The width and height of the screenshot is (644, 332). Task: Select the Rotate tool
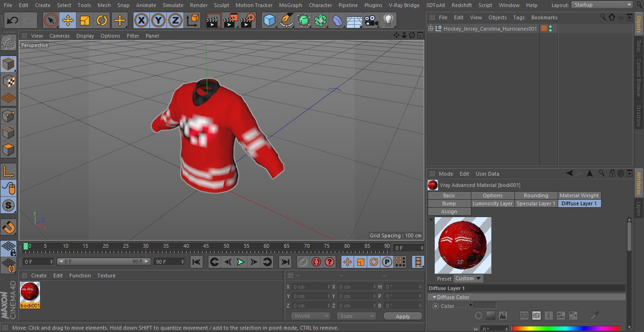(x=102, y=20)
